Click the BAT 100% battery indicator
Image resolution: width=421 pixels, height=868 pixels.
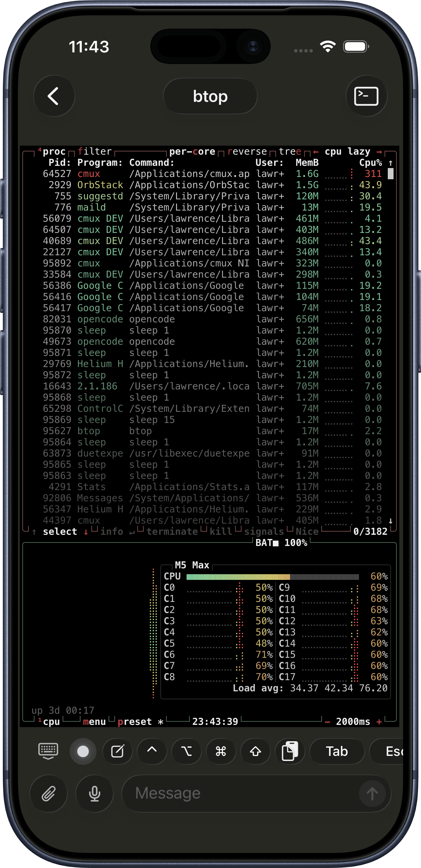281,543
